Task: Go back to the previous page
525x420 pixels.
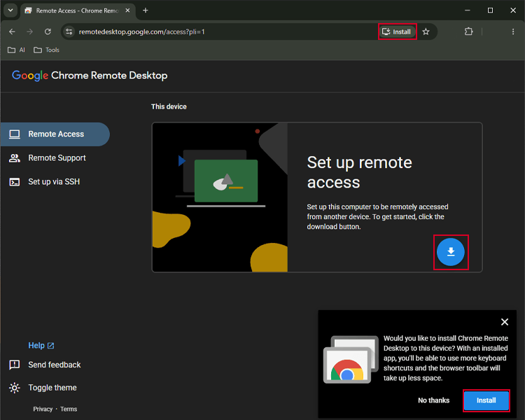Action: pos(12,31)
